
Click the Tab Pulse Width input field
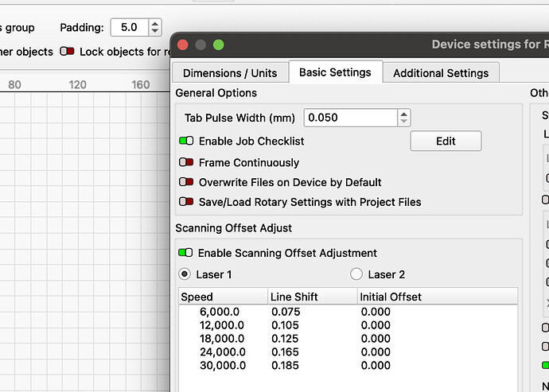point(350,118)
